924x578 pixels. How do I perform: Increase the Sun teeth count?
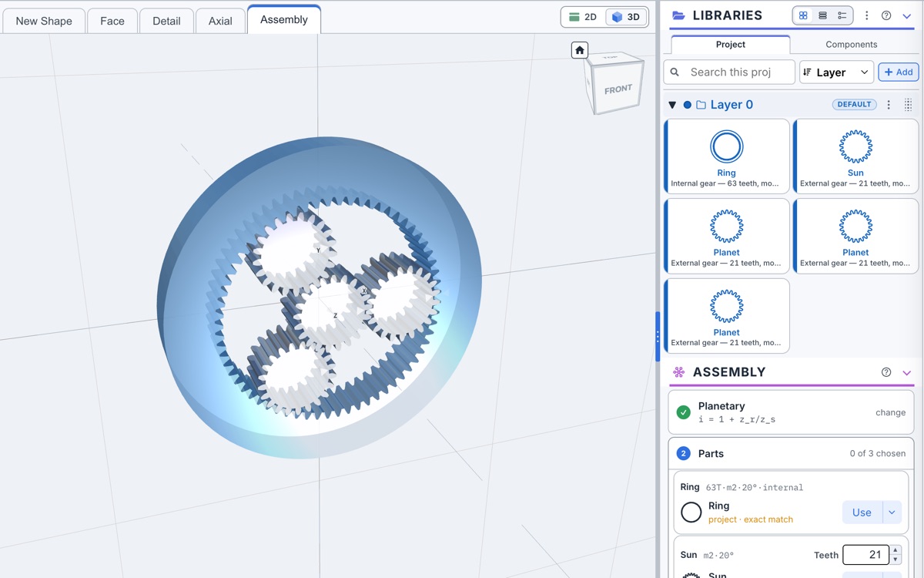click(895, 550)
